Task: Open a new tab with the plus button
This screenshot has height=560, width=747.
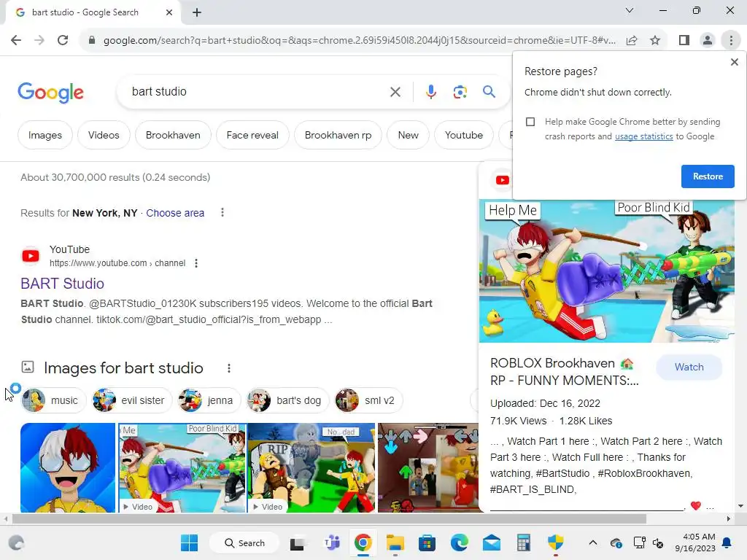Action: [197, 12]
